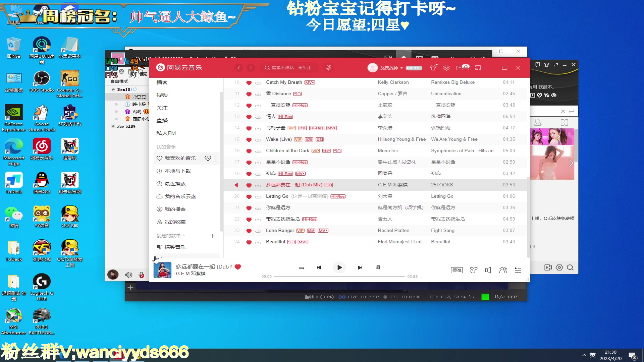The image size is (644, 362).
Task: Download Catch My Breath song
Action: click(x=258, y=82)
